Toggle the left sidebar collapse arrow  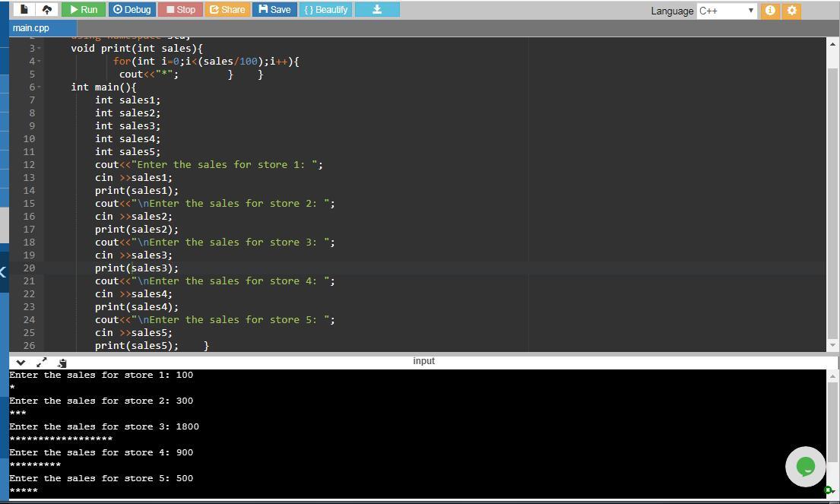pyautogui.click(x=3, y=271)
